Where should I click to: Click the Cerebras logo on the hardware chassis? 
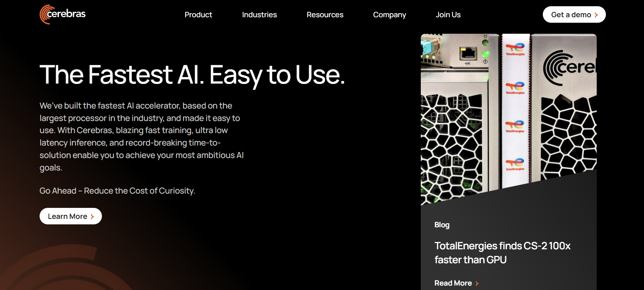point(569,68)
